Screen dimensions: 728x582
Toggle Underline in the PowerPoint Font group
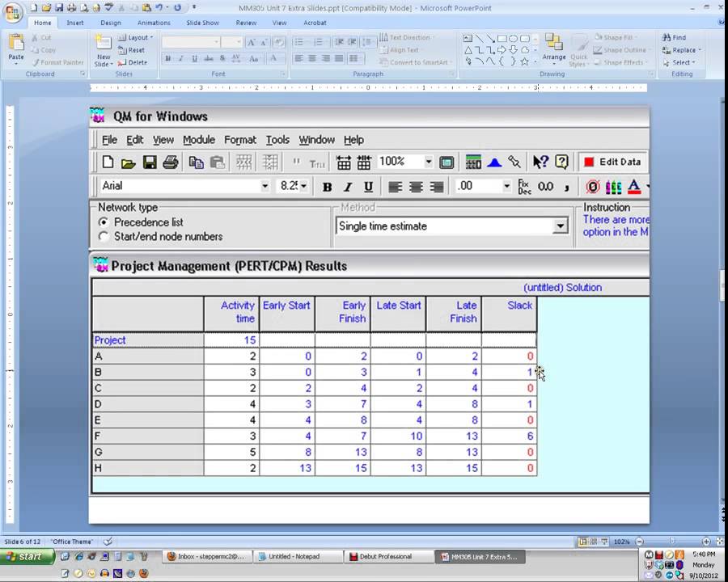coord(194,58)
